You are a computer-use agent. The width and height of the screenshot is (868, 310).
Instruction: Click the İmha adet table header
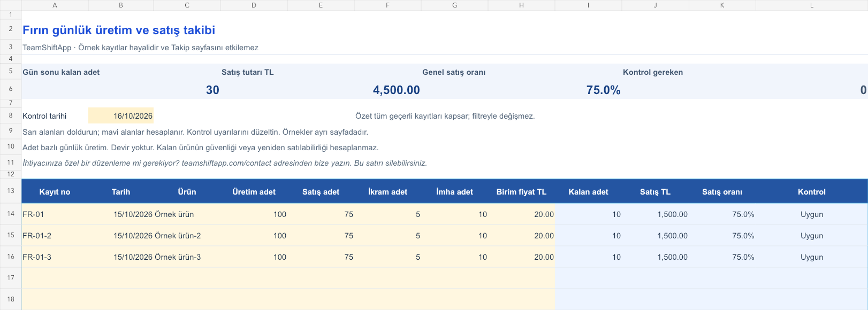tap(454, 192)
